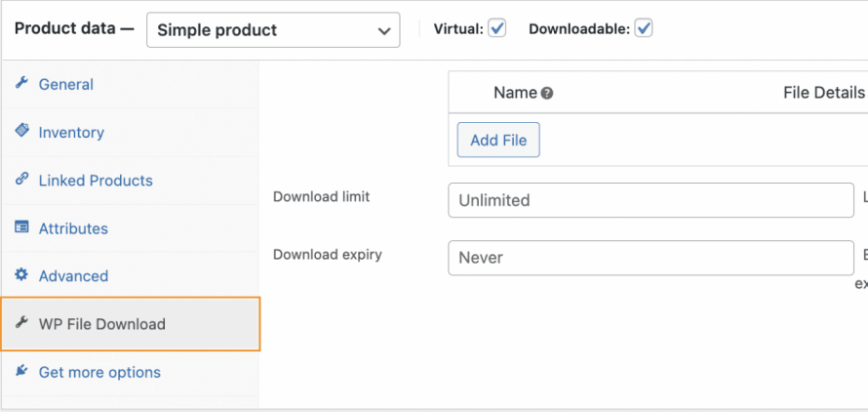Go to the Attributes tab
The image size is (868, 412).
point(73,227)
